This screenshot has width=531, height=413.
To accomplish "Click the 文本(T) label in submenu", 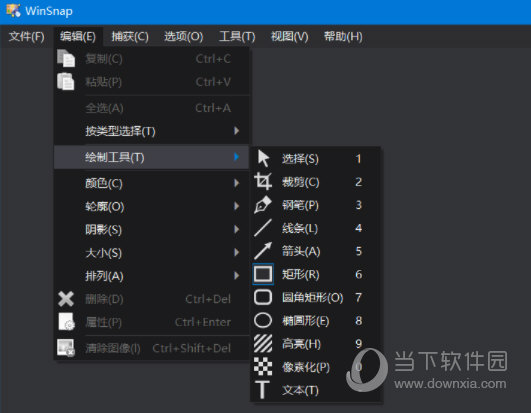I will 300,390.
